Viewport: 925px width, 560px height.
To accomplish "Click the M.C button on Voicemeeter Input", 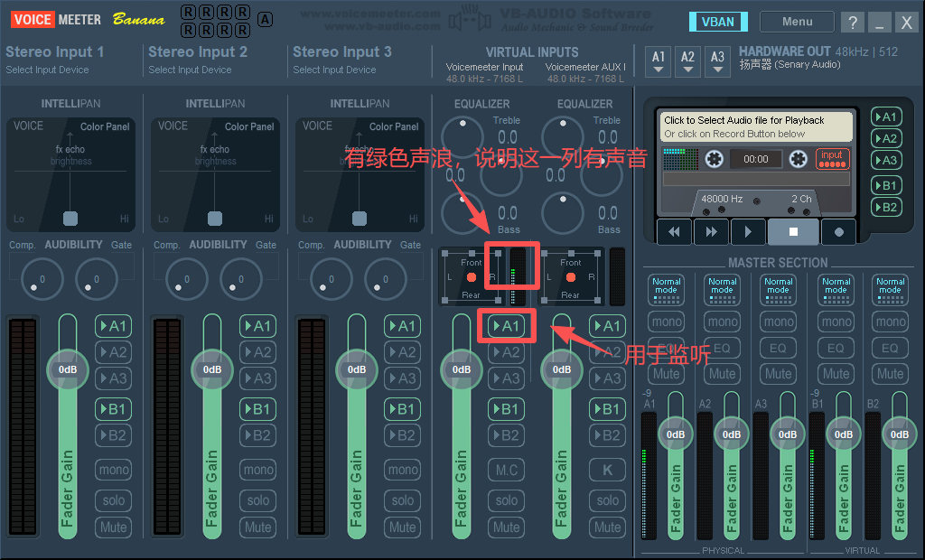I will [x=507, y=470].
